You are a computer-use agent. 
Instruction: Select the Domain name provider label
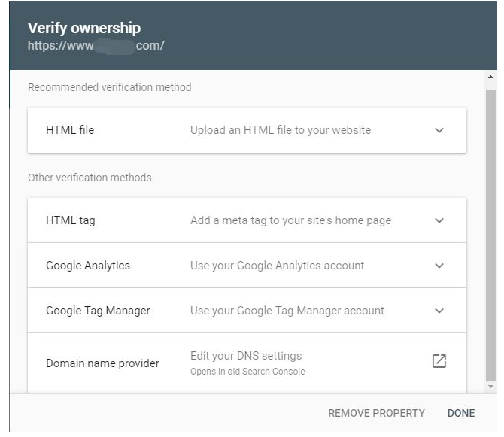102,363
